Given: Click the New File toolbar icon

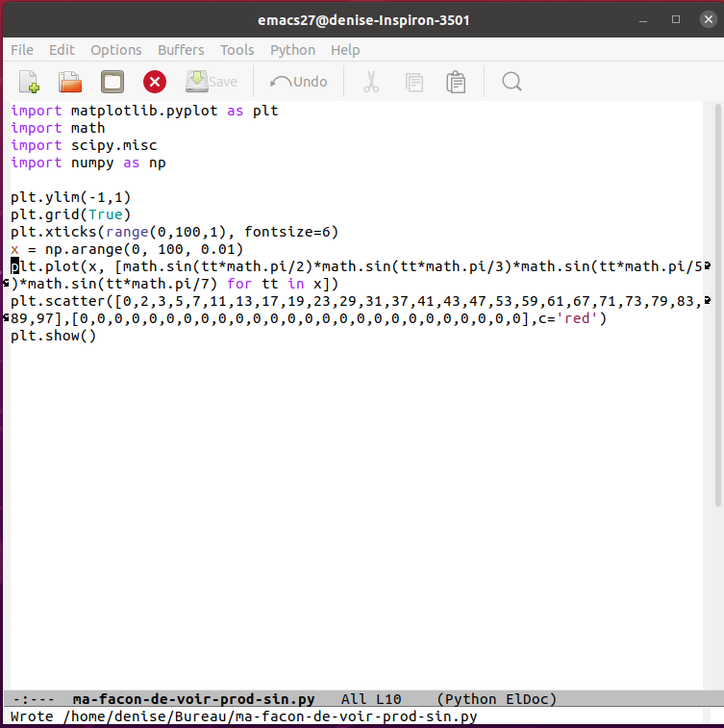Looking at the screenshot, I should (x=29, y=82).
